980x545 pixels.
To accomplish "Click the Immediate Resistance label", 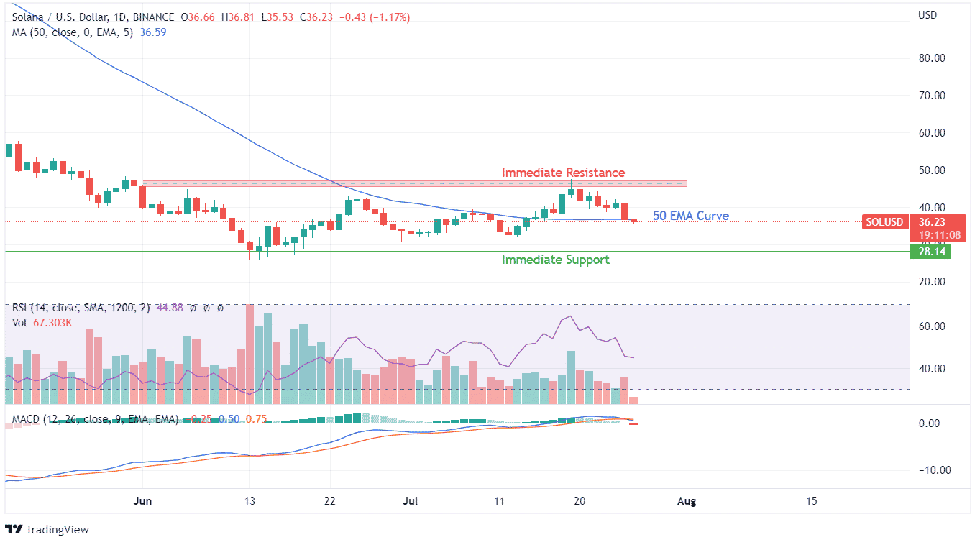I will click(x=563, y=173).
